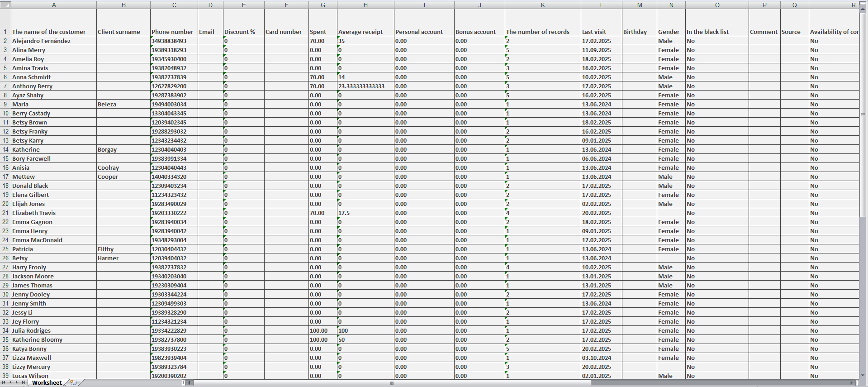Click the horizontal scrollbar right arrow

[x=851, y=383]
